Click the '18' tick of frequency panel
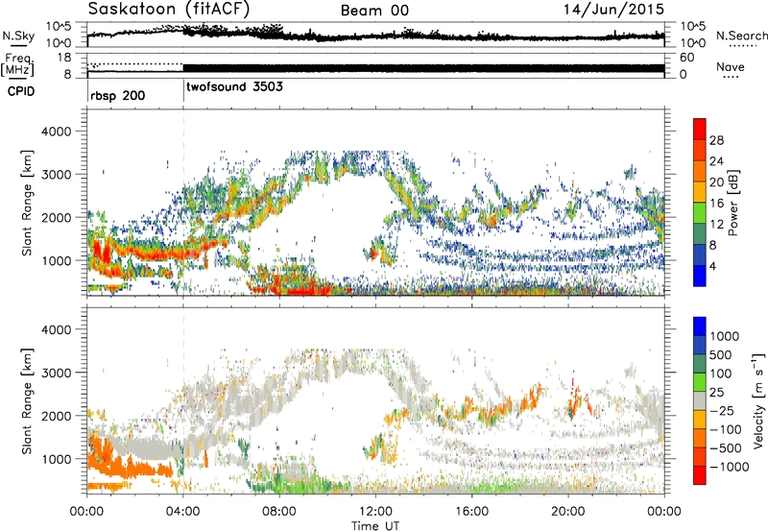Viewport: 768px width, 532px height. pos(64,58)
